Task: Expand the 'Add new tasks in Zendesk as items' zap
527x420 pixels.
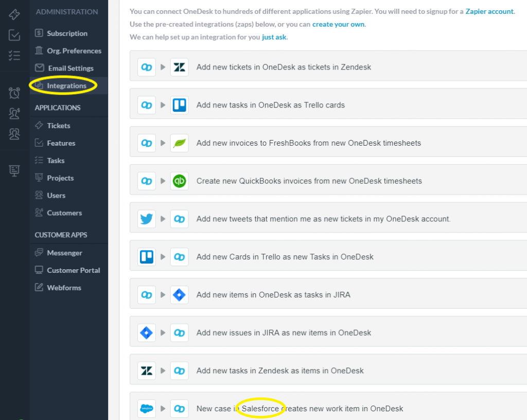Action: (163, 371)
